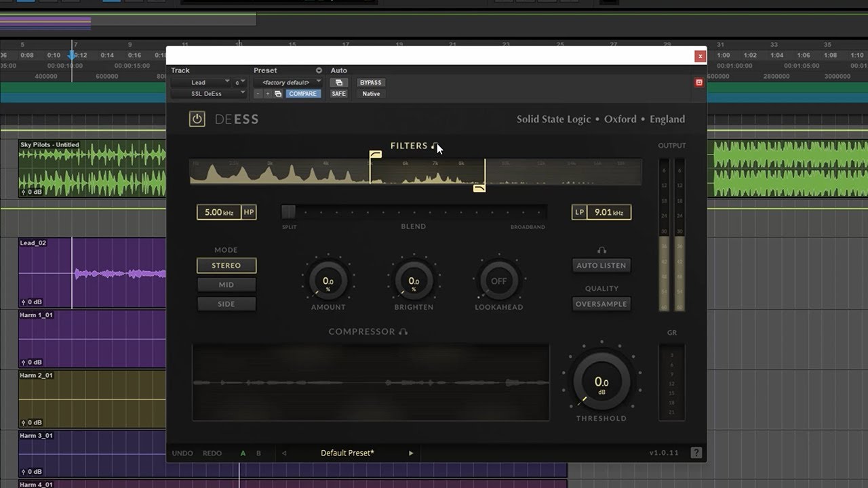
Task: Select A comparison slot
Action: pyautogui.click(x=243, y=453)
